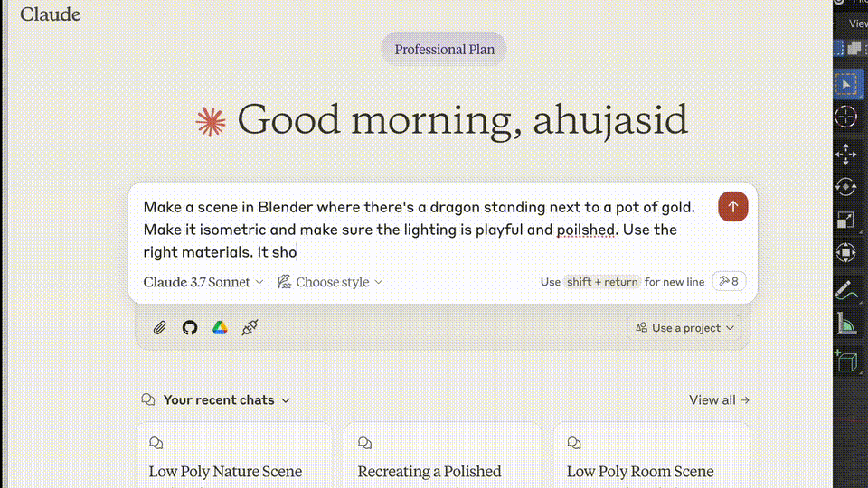The height and width of the screenshot is (488, 868).
Task: Open the GitHub integration icon
Action: (190, 328)
